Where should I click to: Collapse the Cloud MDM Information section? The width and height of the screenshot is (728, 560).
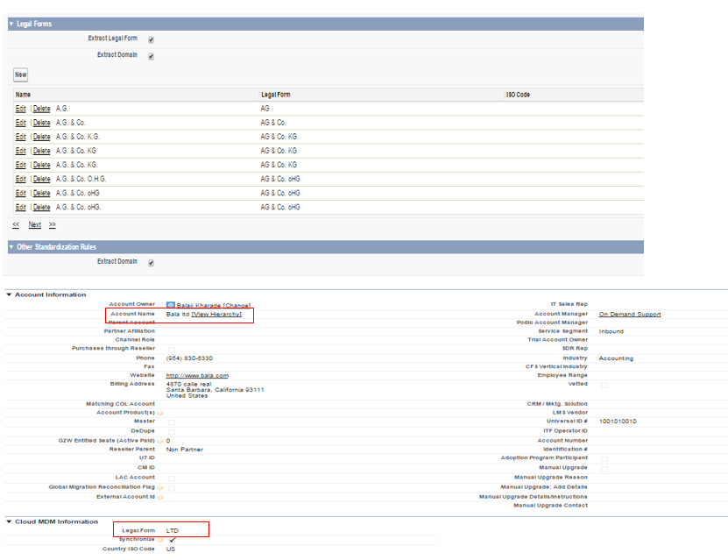click(x=9, y=521)
